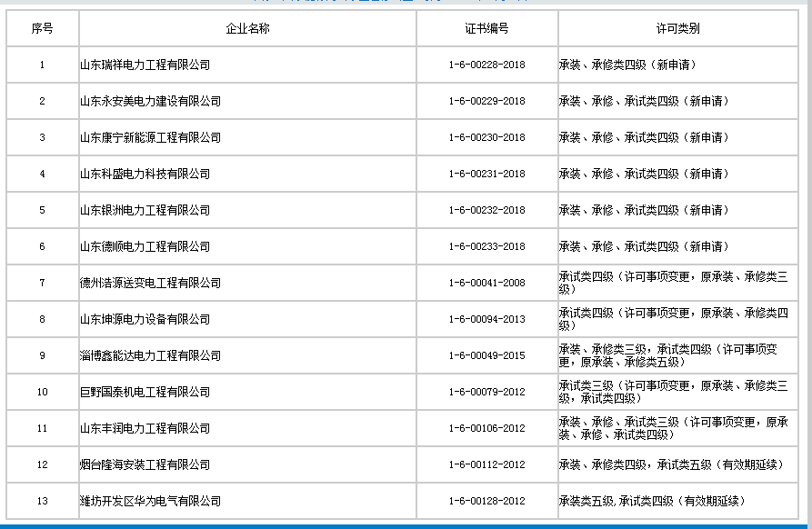
Task: Click permit category for 德州浩源送变电工程有限公司
Action: [674, 284]
